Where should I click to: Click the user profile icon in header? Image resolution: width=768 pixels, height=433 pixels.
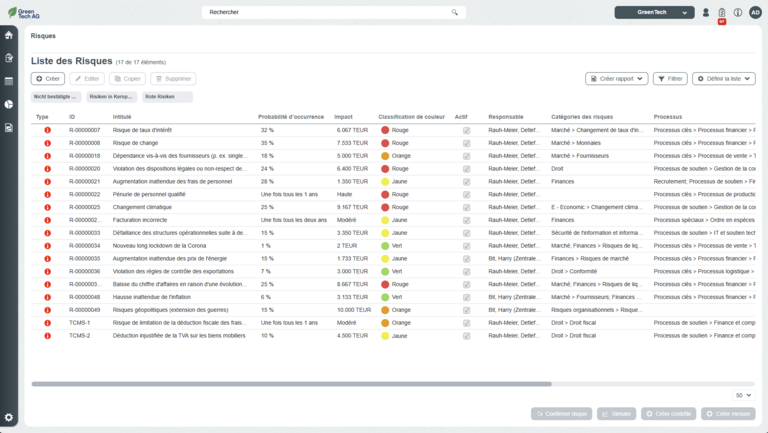click(706, 13)
